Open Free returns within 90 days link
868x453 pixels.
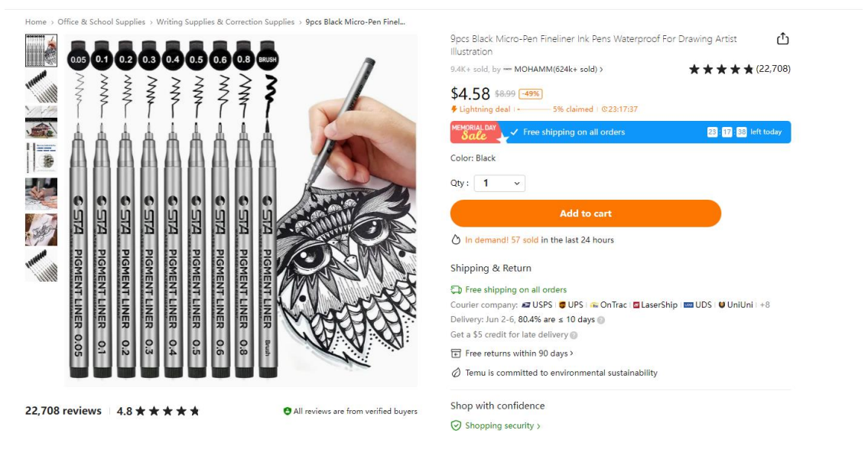pyautogui.click(x=519, y=354)
